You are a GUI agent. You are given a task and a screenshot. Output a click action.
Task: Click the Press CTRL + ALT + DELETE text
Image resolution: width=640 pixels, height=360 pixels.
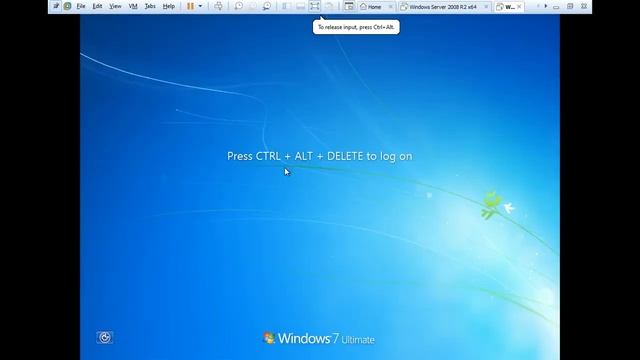click(x=320, y=156)
